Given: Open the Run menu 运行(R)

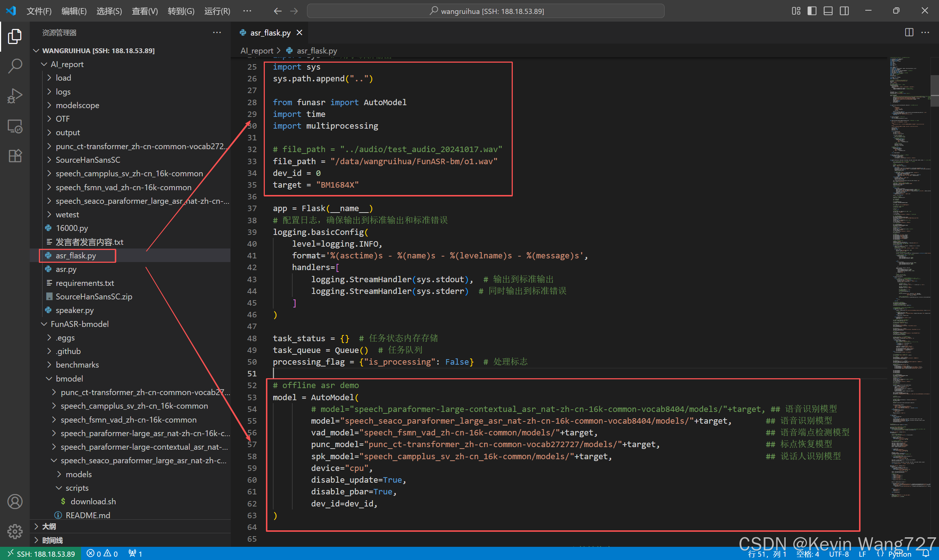Looking at the screenshot, I should pos(217,11).
